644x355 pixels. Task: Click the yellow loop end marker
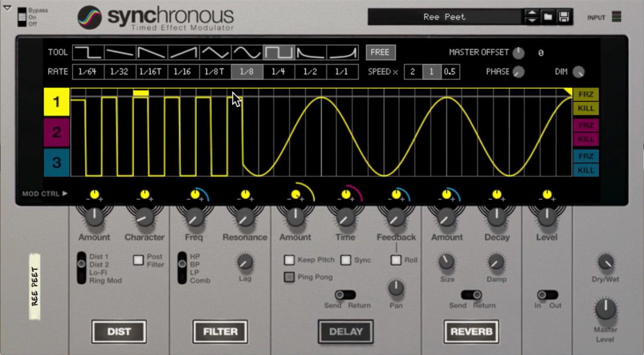[x=567, y=91]
